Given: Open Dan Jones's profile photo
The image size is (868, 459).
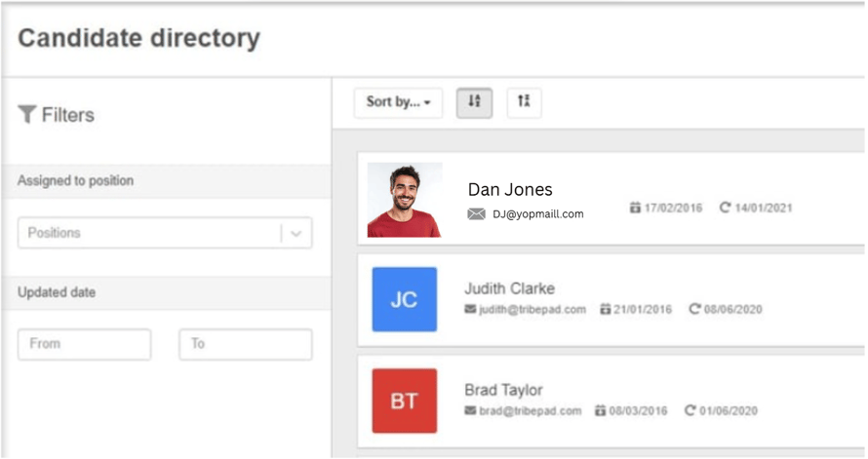Looking at the screenshot, I should [404, 200].
